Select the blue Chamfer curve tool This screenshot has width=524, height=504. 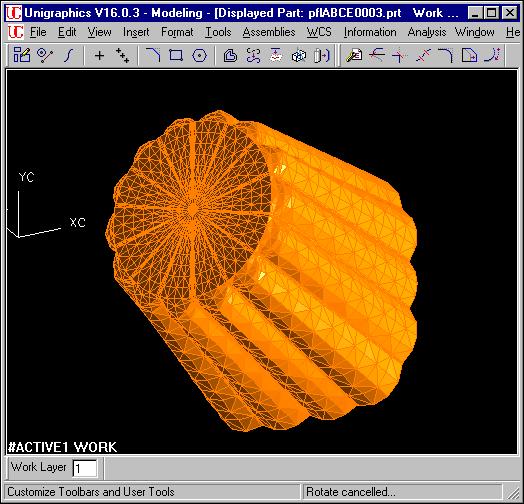click(153, 55)
